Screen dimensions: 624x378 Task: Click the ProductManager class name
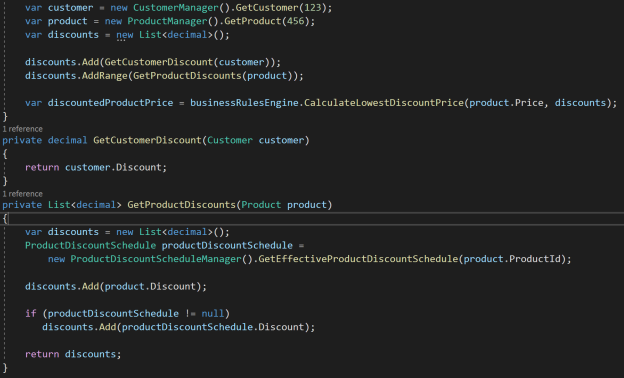point(167,21)
